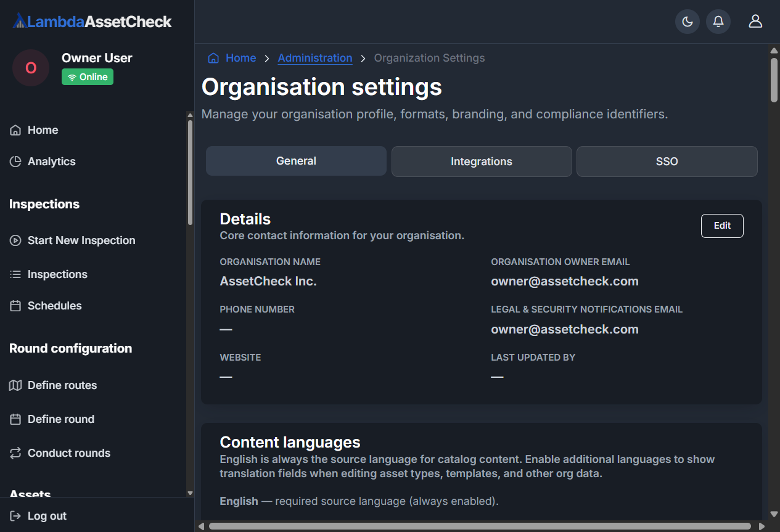Click the main vertical scrollbar thumb
Image resolution: width=780 pixels, height=532 pixels.
(x=774, y=80)
